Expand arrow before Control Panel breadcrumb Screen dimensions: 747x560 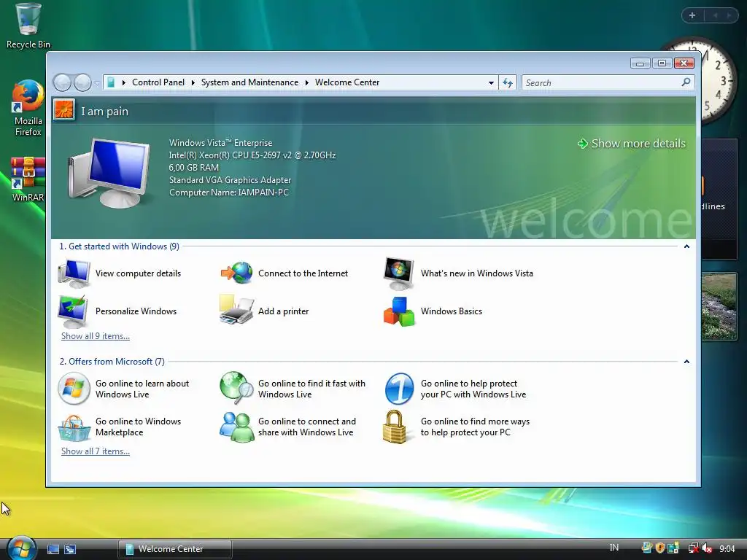124,83
